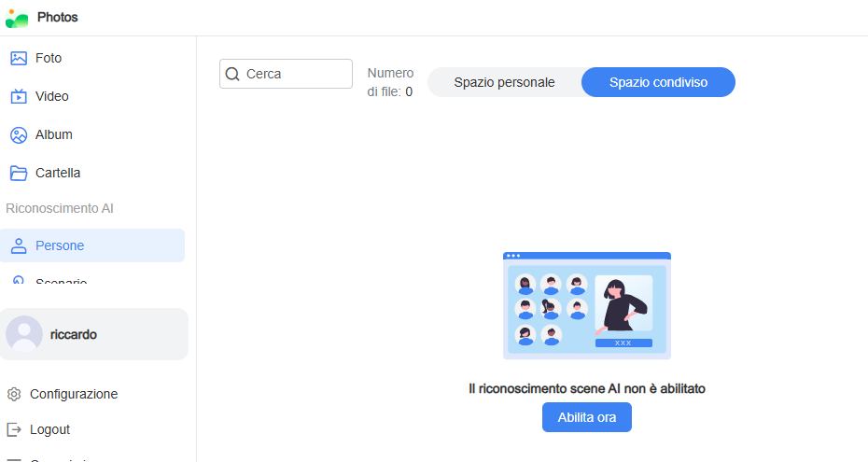
Task: Click the Photos app logo icon
Action: [17, 19]
